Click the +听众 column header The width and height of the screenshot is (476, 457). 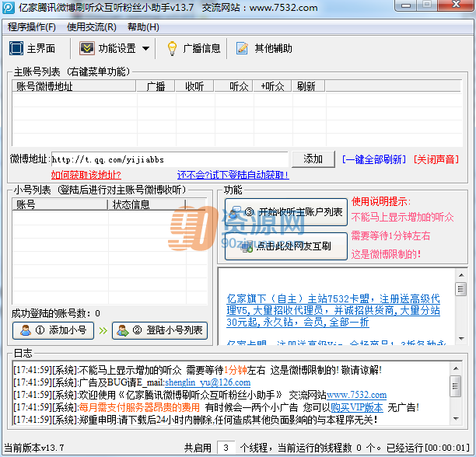point(272,86)
